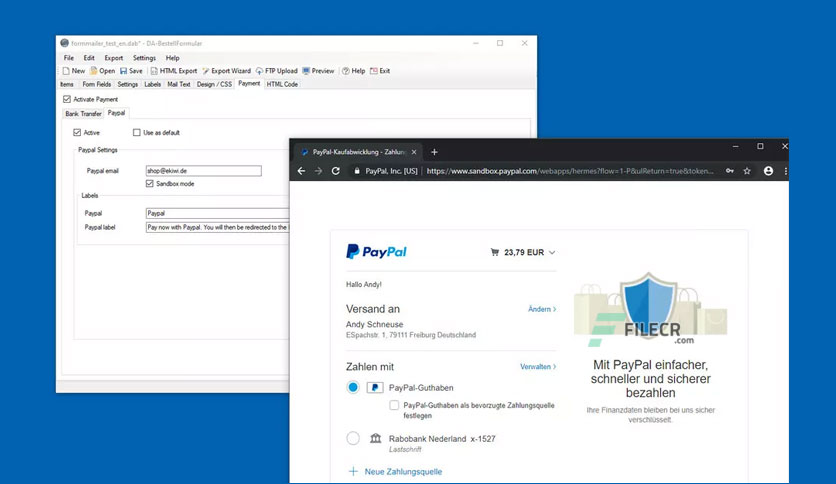The image size is (836, 484).
Task: Open the Edit menu
Action: coord(89,58)
